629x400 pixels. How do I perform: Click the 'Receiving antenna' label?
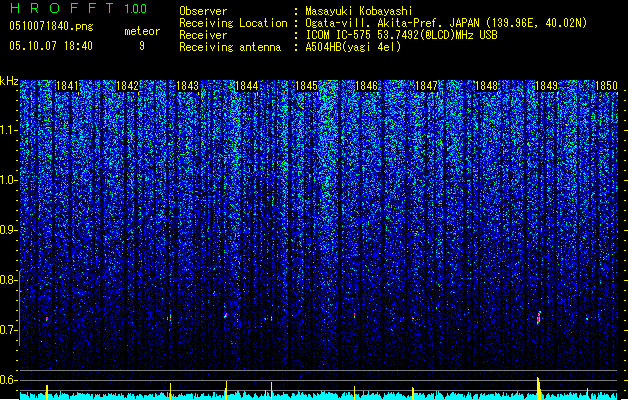(230, 47)
